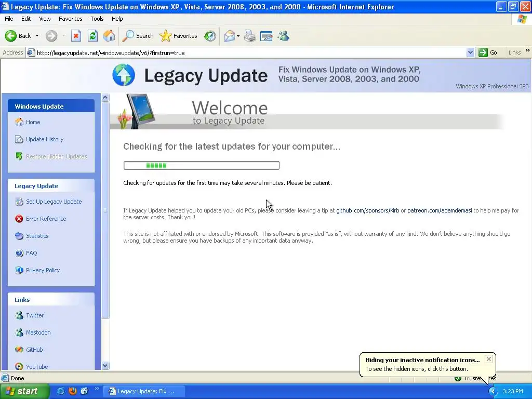
Task: Click the Legacy Update globe logo
Action: click(124, 75)
